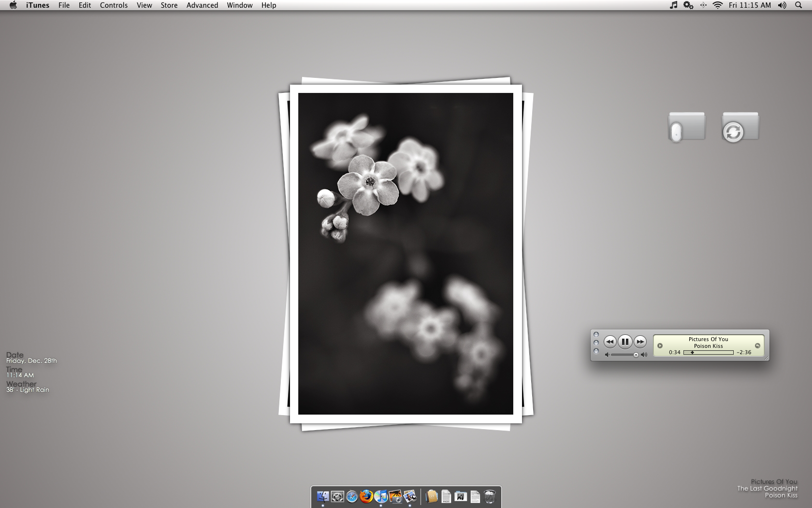Click the date text Friday, Dec. 28th
Screen dimensions: 812x508
tap(31, 360)
